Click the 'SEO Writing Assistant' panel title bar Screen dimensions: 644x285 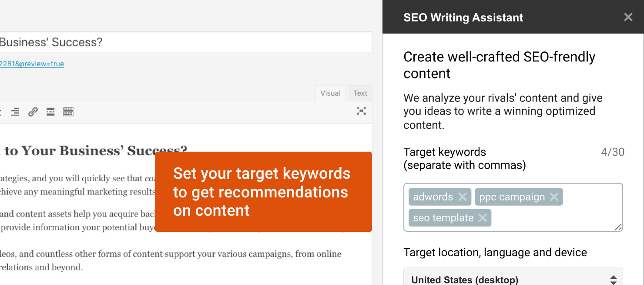pyautogui.click(x=463, y=17)
